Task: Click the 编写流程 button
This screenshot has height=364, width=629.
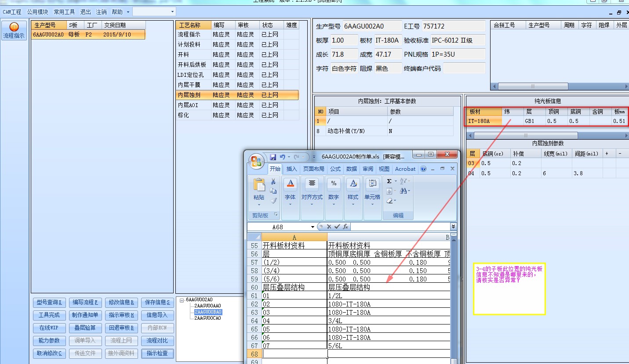Action: click(86, 303)
